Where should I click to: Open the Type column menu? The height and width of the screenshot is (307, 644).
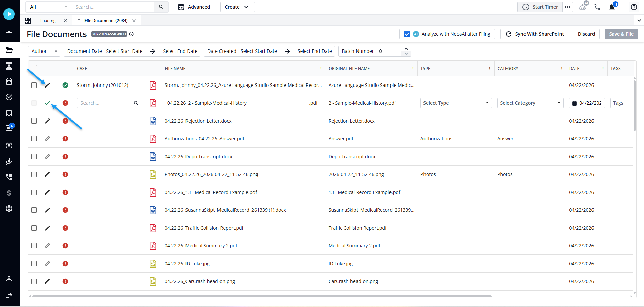pyautogui.click(x=490, y=69)
